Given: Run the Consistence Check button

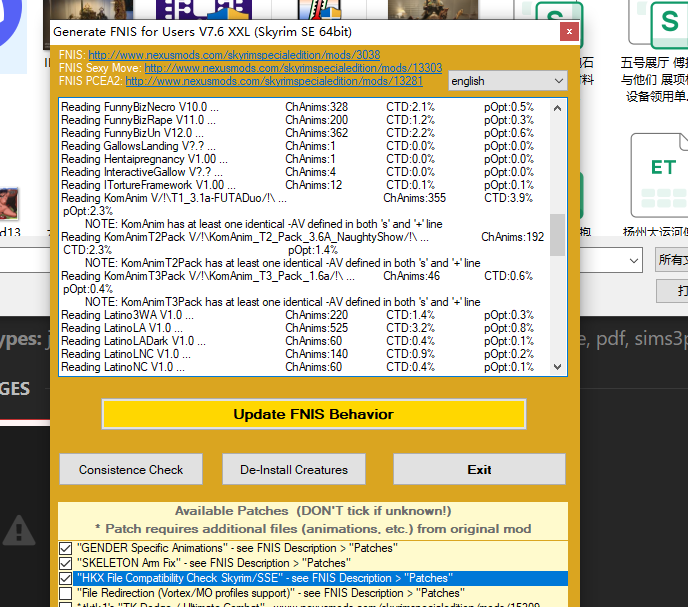Looking at the screenshot, I should point(131,469).
